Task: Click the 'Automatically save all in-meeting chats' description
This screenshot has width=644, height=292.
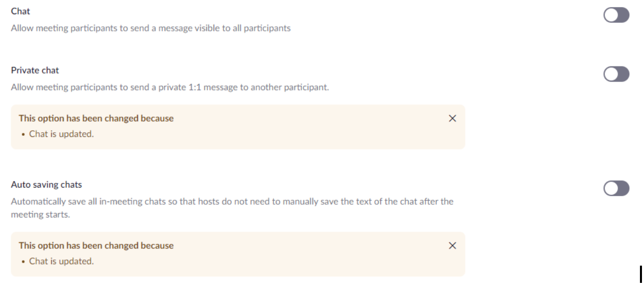Action: click(x=232, y=202)
